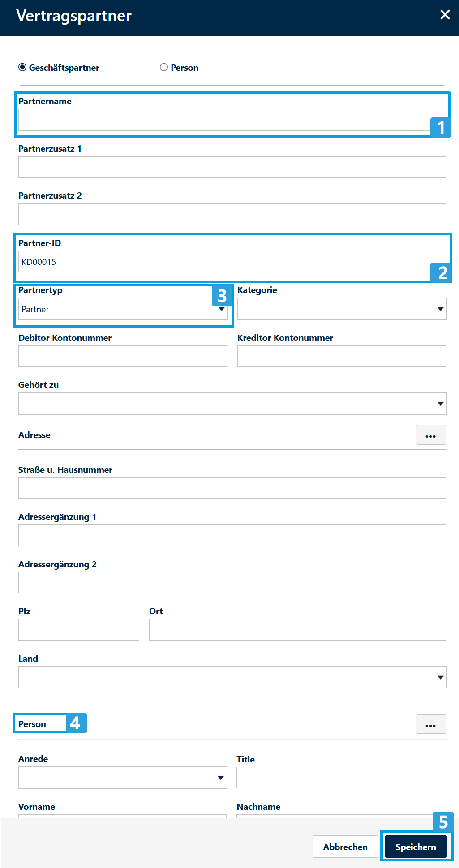The width and height of the screenshot is (459, 868).
Task: Click the Abbrechen button
Action: coord(345,847)
